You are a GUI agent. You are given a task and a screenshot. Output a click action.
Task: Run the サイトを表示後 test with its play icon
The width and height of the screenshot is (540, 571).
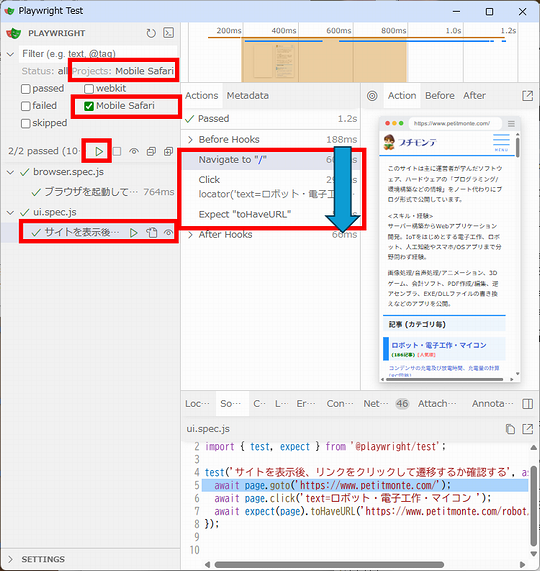[x=134, y=232]
